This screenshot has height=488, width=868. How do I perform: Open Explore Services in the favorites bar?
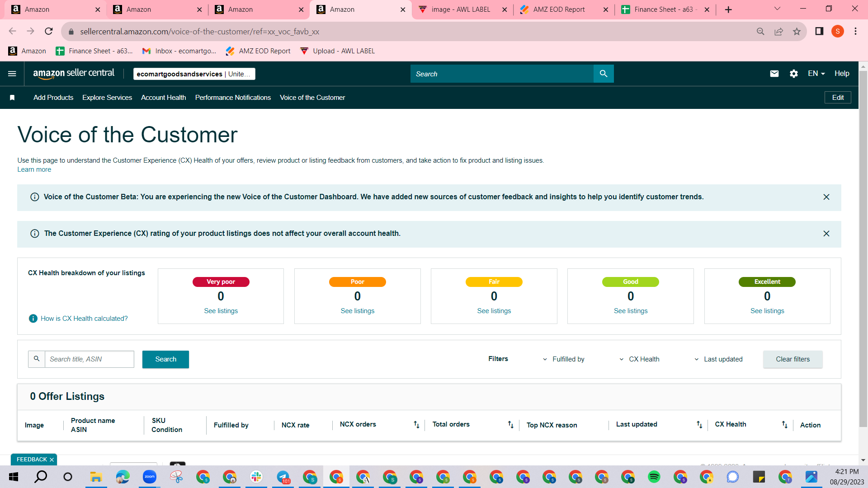[x=107, y=98]
